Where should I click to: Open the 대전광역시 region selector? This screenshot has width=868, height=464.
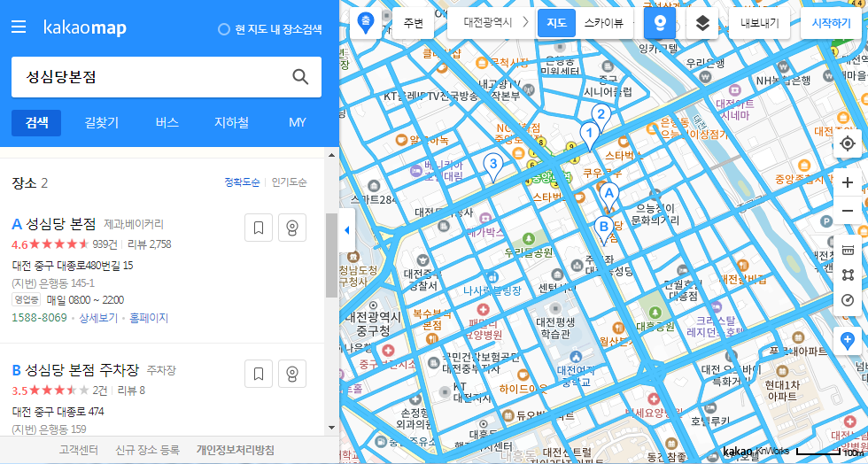pos(488,23)
